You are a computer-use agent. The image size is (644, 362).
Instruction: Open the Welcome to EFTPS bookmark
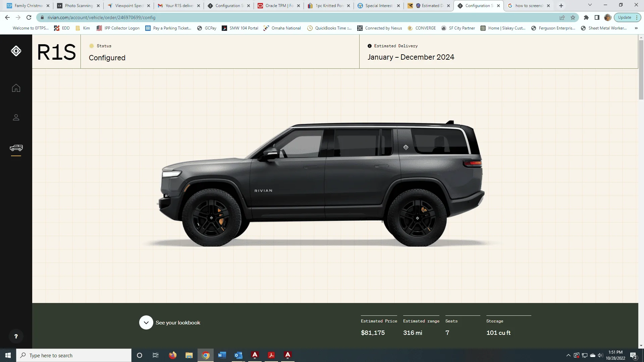point(31,28)
